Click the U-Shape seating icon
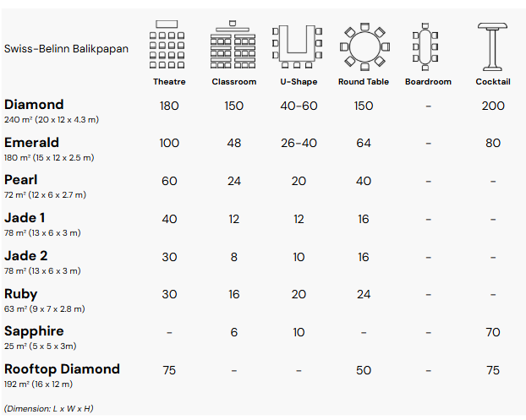The height and width of the screenshot is (420, 526). pos(299,46)
